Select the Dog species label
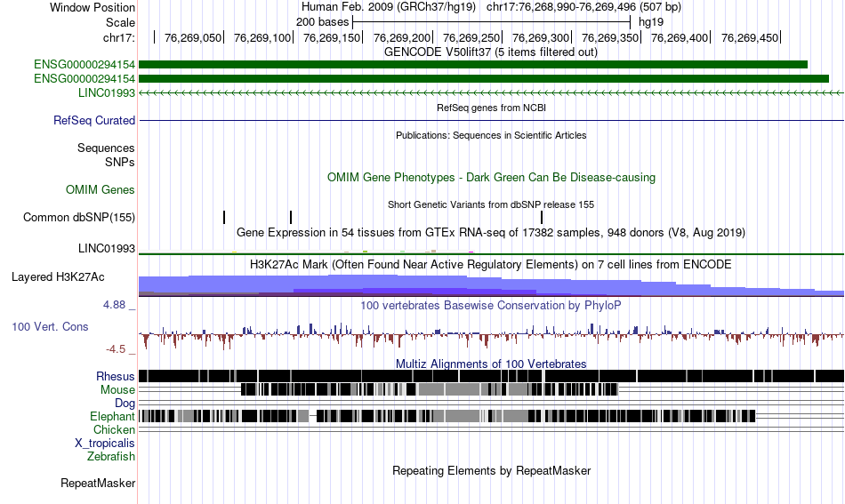This screenshot has height=504, width=845. click(125, 404)
